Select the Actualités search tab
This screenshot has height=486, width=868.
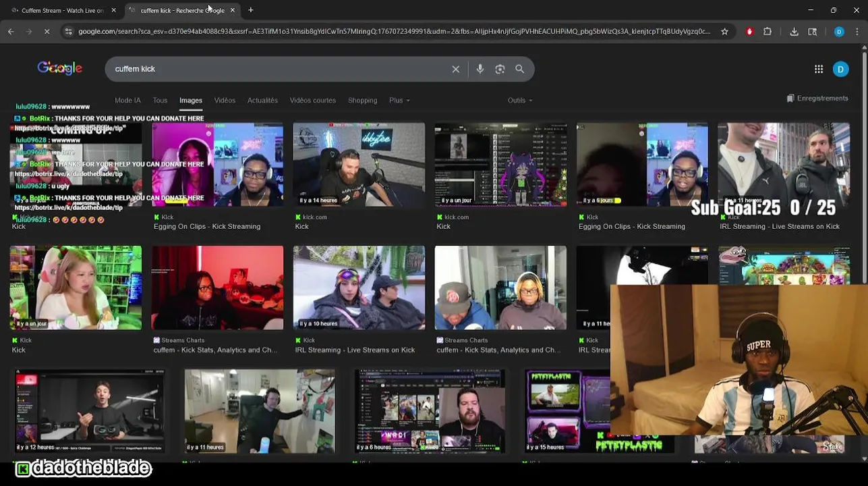coord(262,101)
